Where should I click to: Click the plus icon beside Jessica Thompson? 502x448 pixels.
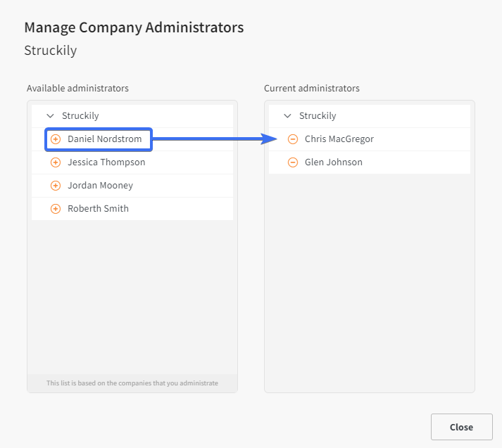coord(56,162)
